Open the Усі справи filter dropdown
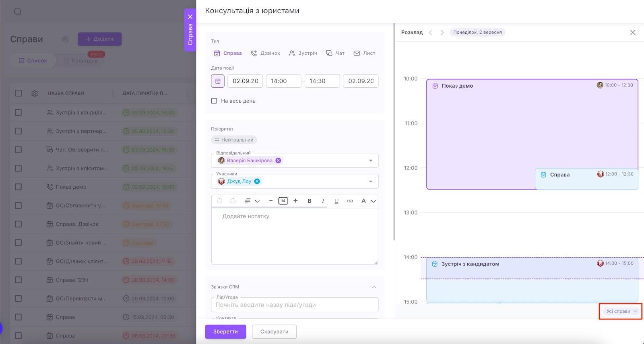The height and width of the screenshot is (344, 644). click(622, 311)
